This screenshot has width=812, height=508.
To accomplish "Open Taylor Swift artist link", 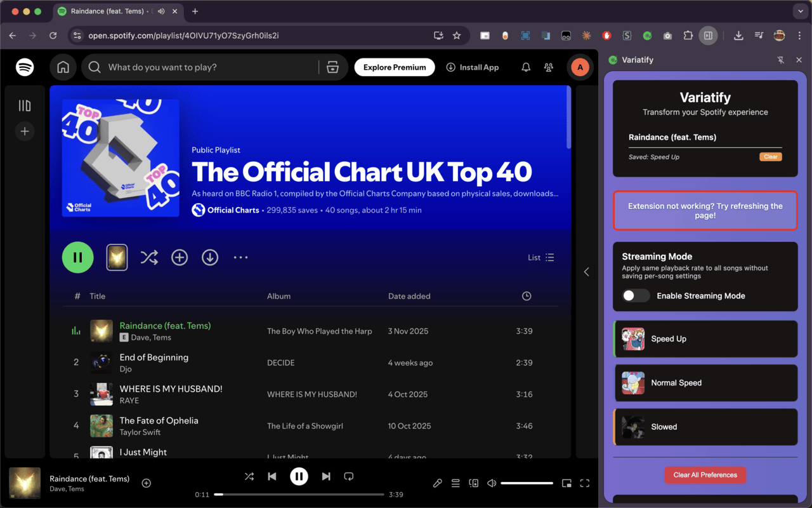I will 140,432.
